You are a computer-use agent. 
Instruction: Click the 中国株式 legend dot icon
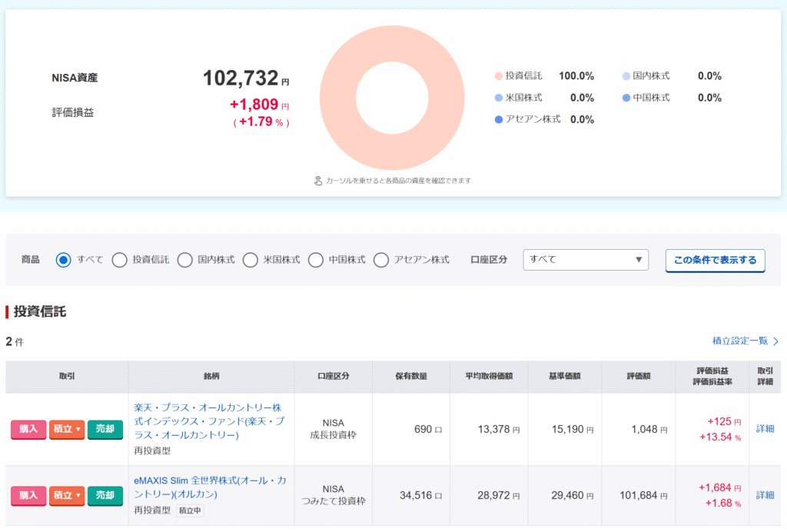click(x=626, y=98)
